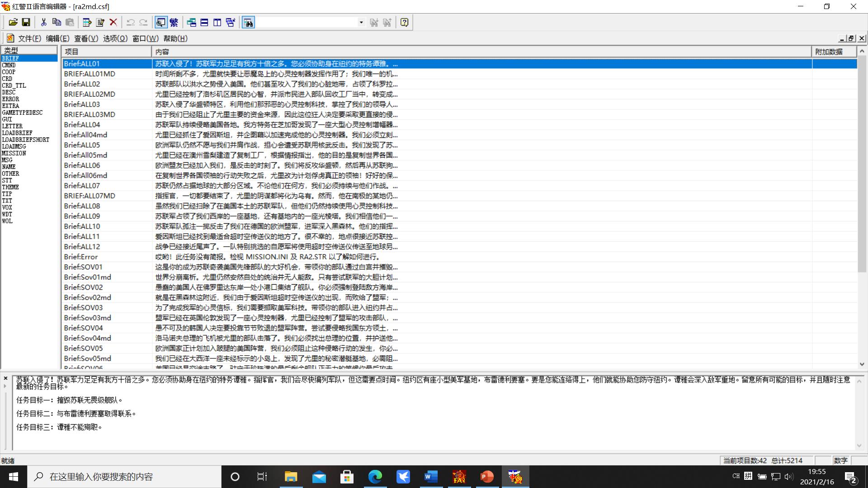
Task: Select the Brief:SOV01 row
Action: [x=83, y=267]
